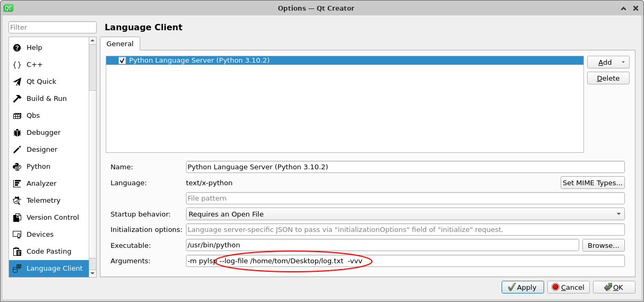Cancel the Options dialog
Image resolution: width=644 pixels, height=302 pixels.
point(568,287)
